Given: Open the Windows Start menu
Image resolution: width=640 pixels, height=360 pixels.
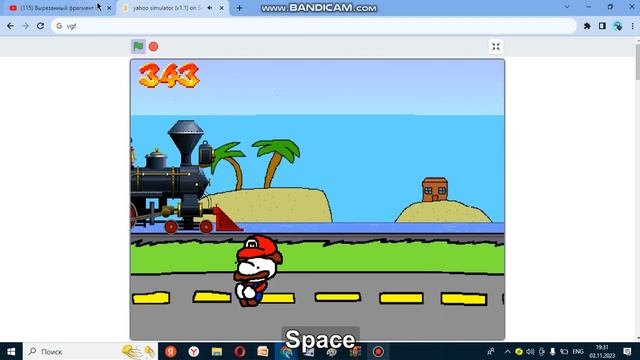Looking at the screenshot, I should [x=11, y=351].
